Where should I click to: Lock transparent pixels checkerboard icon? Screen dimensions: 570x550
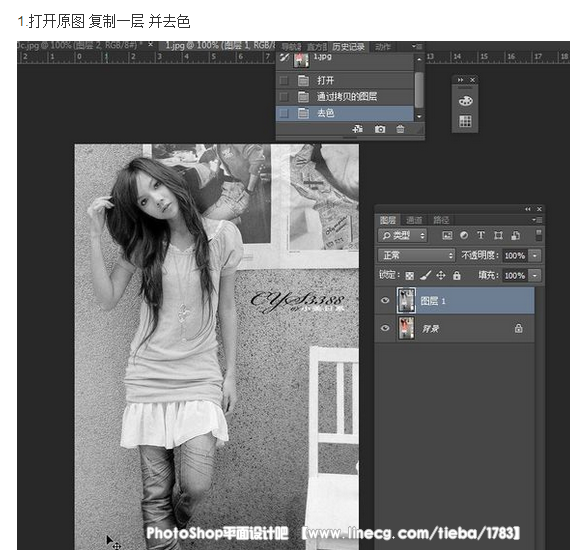[x=409, y=276]
